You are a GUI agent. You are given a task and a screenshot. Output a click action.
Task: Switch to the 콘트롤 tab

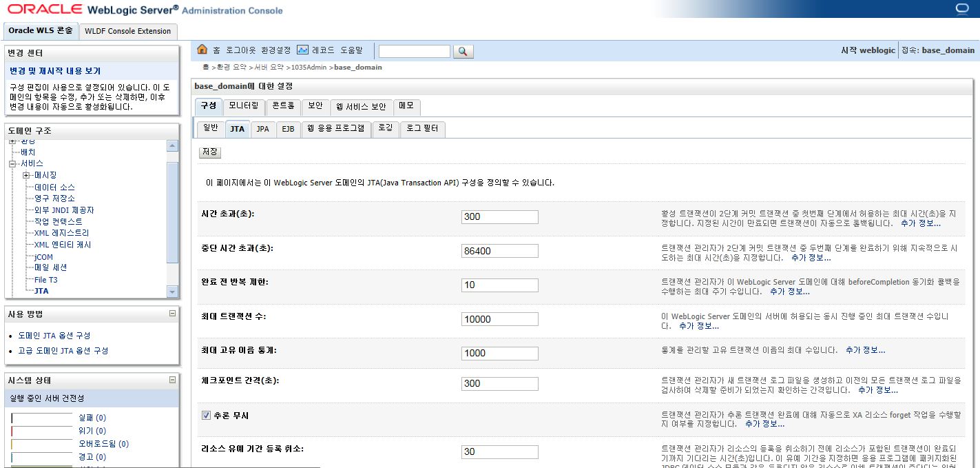click(x=283, y=107)
